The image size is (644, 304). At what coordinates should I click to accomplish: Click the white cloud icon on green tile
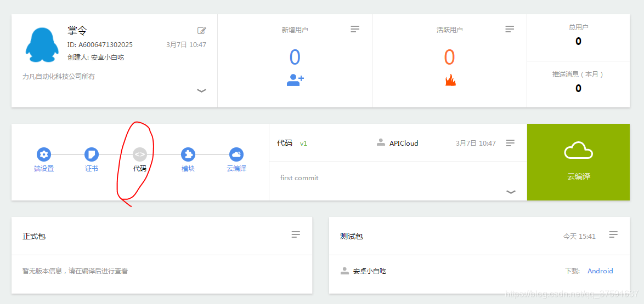[x=578, y=151]
